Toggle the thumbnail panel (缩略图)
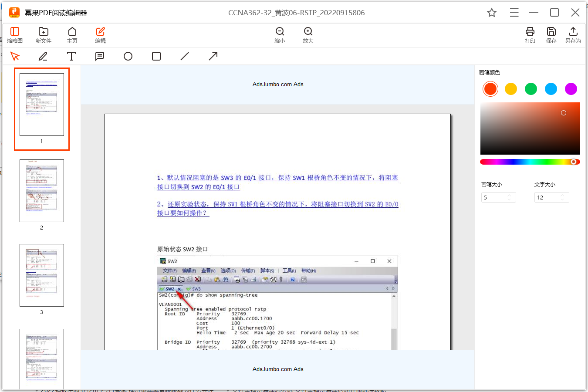The image size is (588, 392). (x=15, y=35)
